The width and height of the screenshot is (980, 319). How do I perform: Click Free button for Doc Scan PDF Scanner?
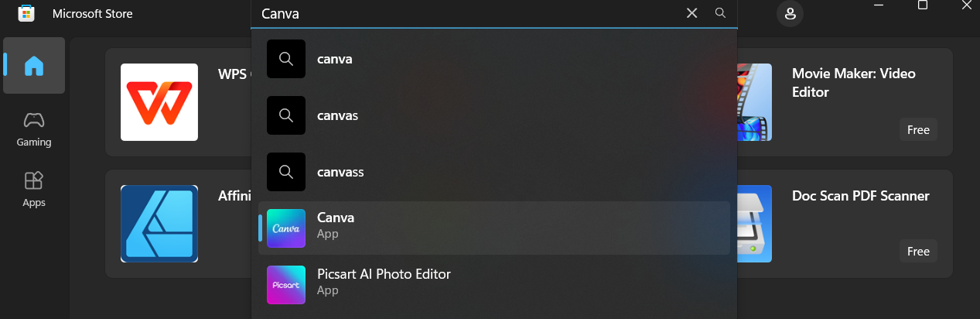point(918,251)
